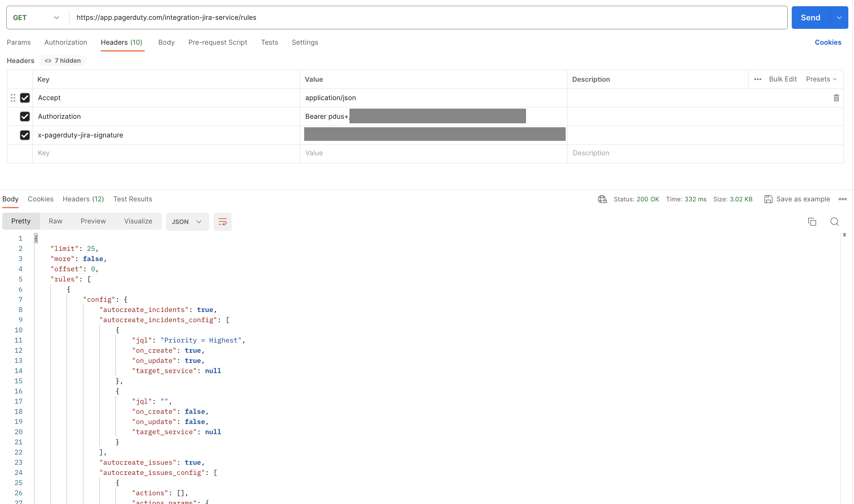The image size is (854, 504).
Task: Select the response Body tab
Action: pyautogui.click(x=10, y=199)
